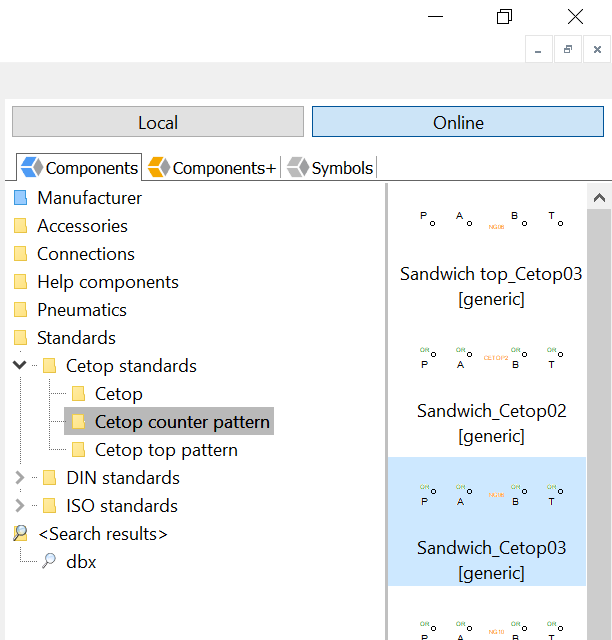Select the ISO standards folder
The height and width of the screenshot is (640, 612).
(x=122, y=506)
